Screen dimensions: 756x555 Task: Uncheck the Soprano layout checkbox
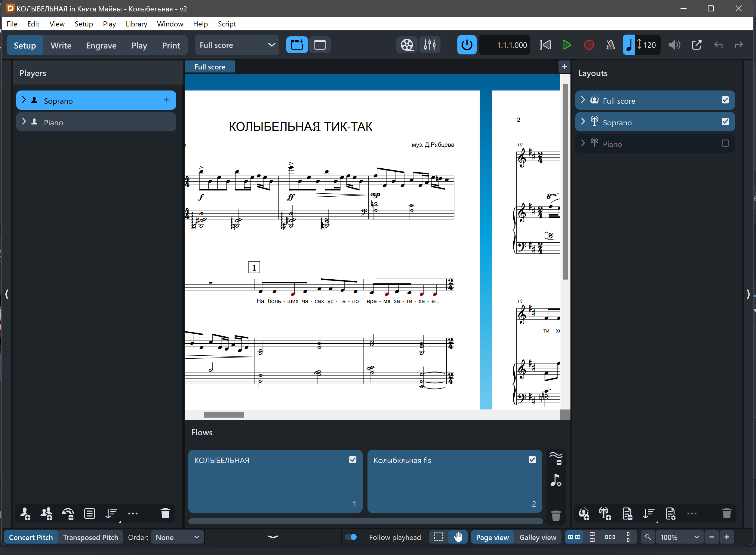click(725, 122)
